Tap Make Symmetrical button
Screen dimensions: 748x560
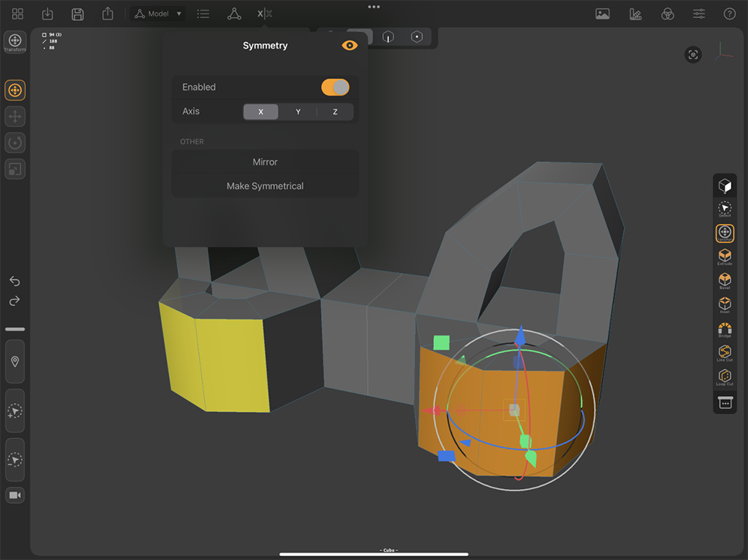(x=266, y=186)
